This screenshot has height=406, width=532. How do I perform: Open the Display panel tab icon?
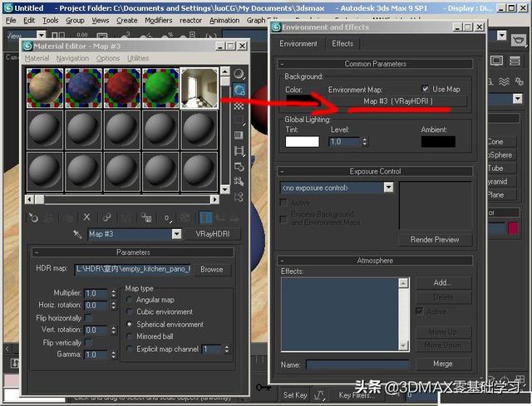tap(496, 61)
